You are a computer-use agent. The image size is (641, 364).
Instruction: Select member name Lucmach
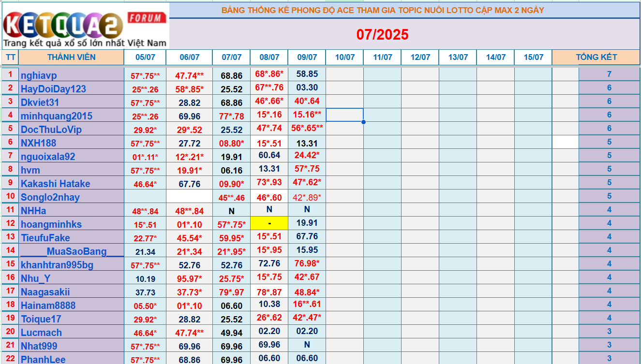[x=41, y=333]
